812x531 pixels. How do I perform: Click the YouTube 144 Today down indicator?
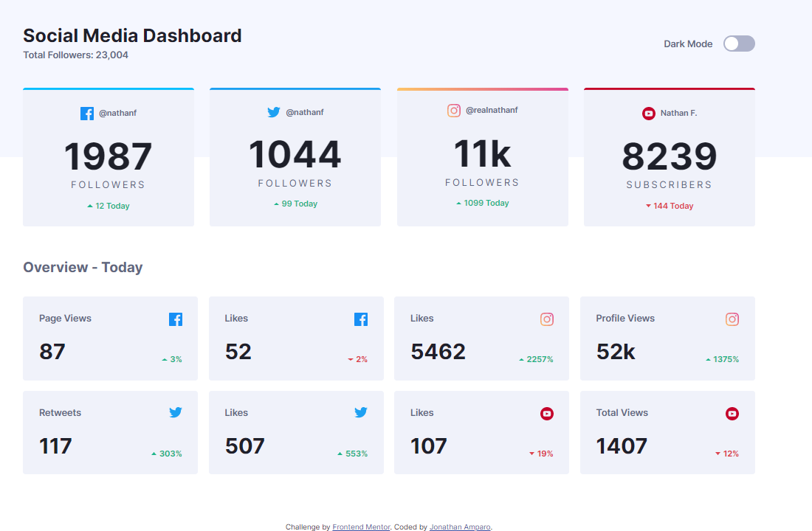coord(670,206)
